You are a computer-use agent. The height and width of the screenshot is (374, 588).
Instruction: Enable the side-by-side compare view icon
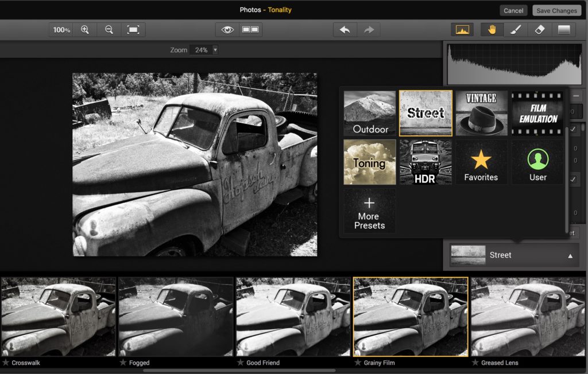point(250,29)
